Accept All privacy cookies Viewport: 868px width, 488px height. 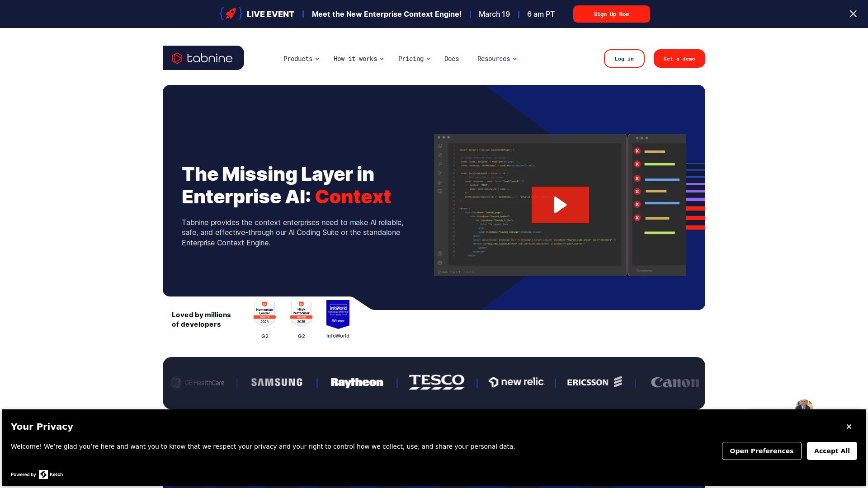tap(831, 451)
